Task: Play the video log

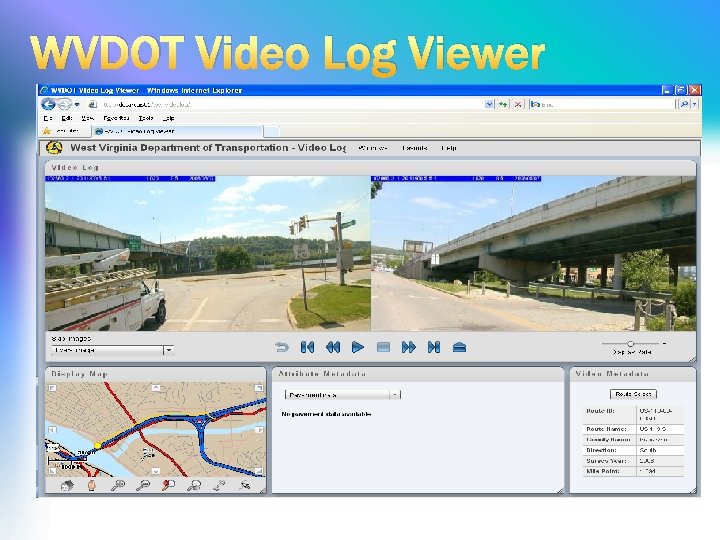Action: [x=358, y=347]
